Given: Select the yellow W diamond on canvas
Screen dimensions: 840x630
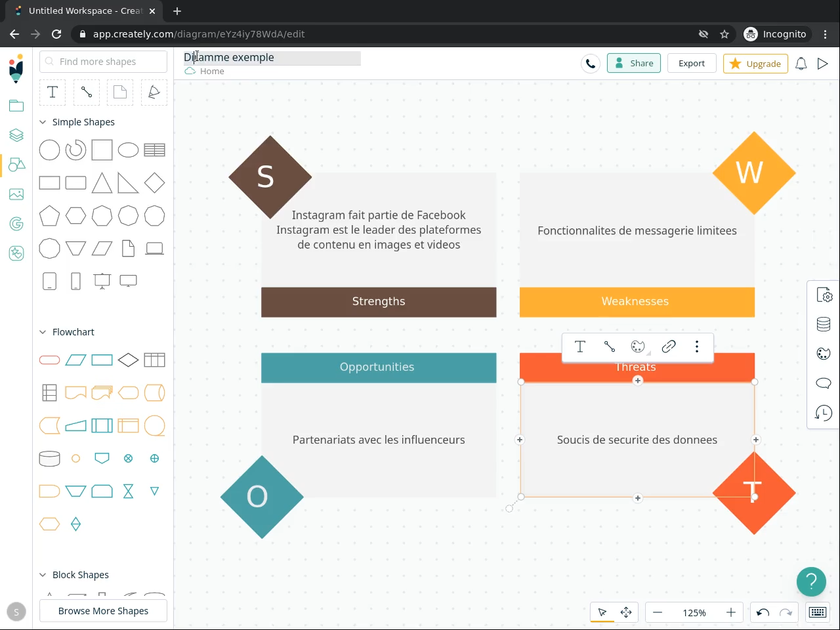Looking at the screenshot, I should pyautogui.click(x=754, y=173).
